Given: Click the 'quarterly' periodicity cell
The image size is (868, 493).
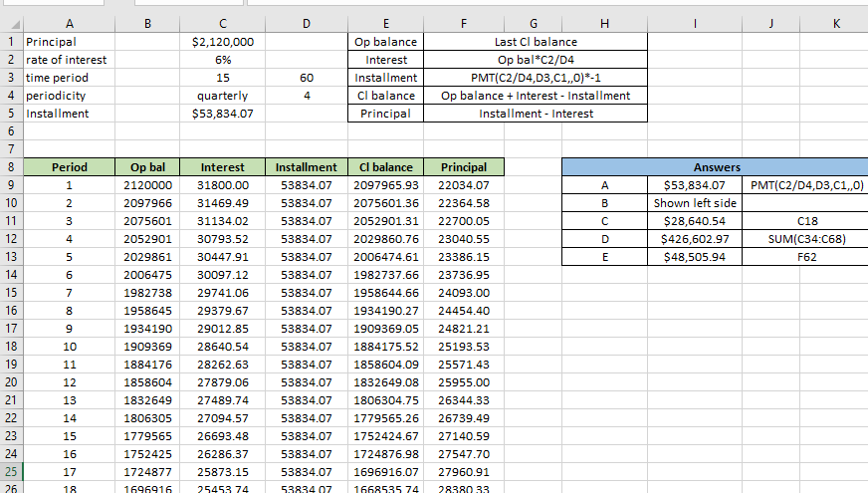Looking at the screenshot, I should pos(222,96).
